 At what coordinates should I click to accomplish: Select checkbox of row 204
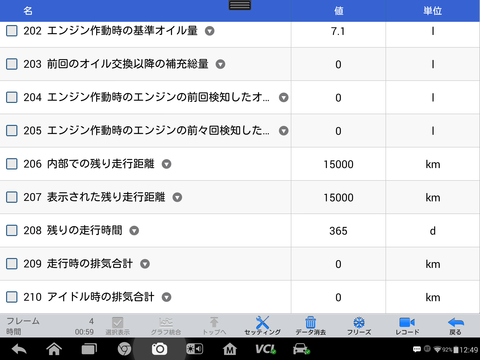(x=12, y=97)
